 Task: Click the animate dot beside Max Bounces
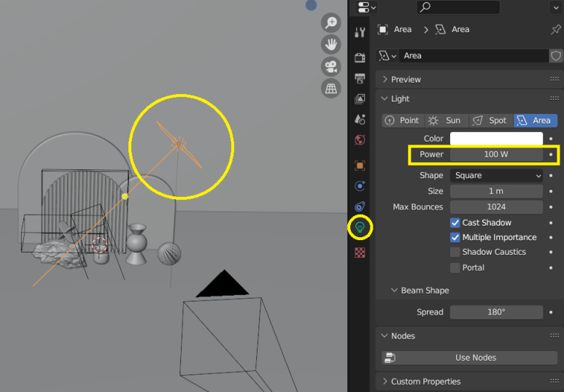pyautogui.click(x=551, y=207)
